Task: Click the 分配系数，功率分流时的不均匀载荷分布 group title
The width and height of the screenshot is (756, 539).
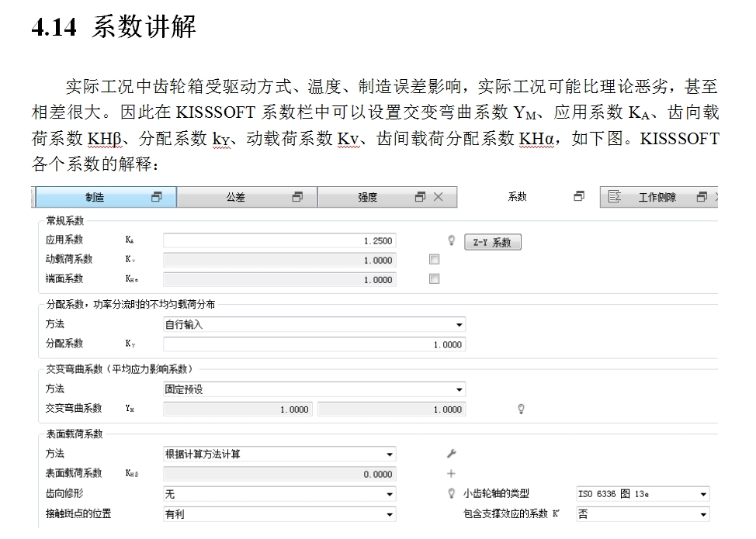Action: [x=130, y=304]
